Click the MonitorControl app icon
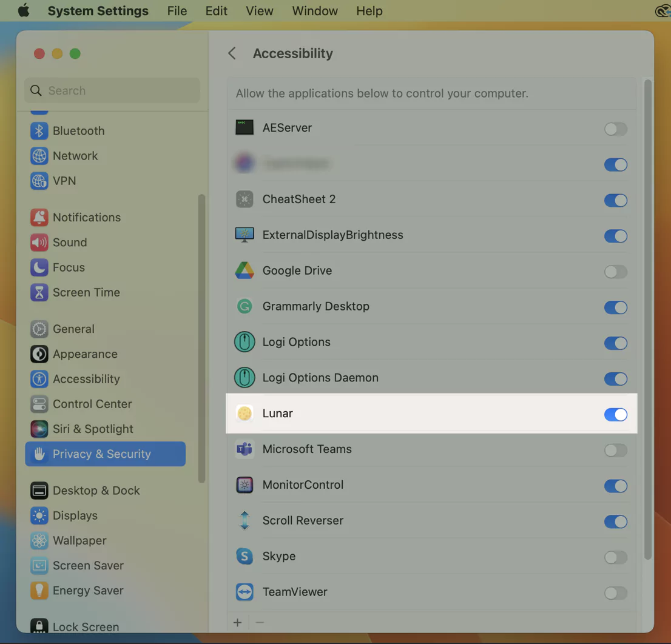Viewport: 671px width, 644px height. (x=244, y=485)
